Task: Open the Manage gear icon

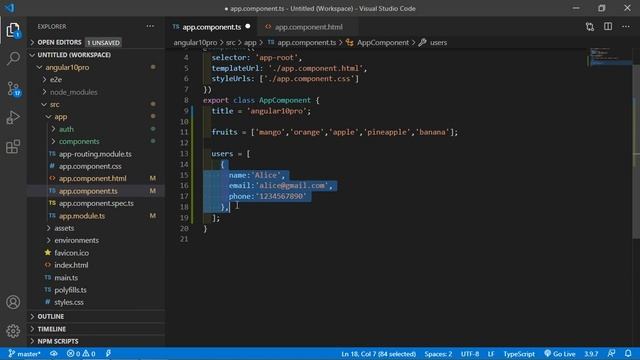Action: (13, 331)
